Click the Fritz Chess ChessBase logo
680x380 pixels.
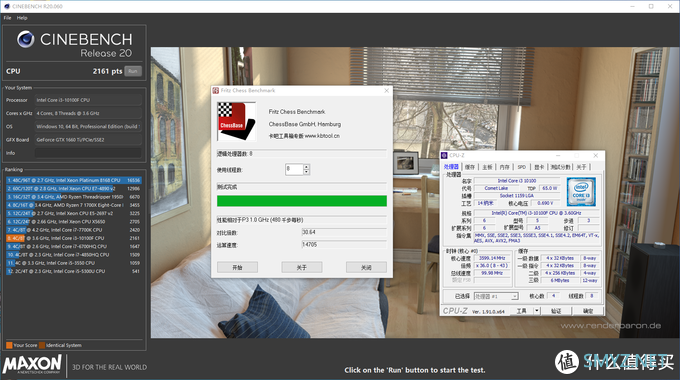[x=236, y=121]
